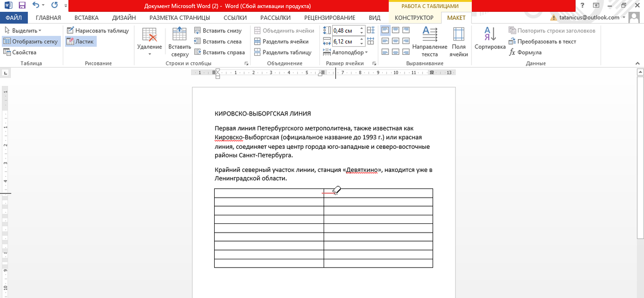644x298 pixels.
Task: Open the РАССЫЛКИ tab
Action: (x=275, y=18)
